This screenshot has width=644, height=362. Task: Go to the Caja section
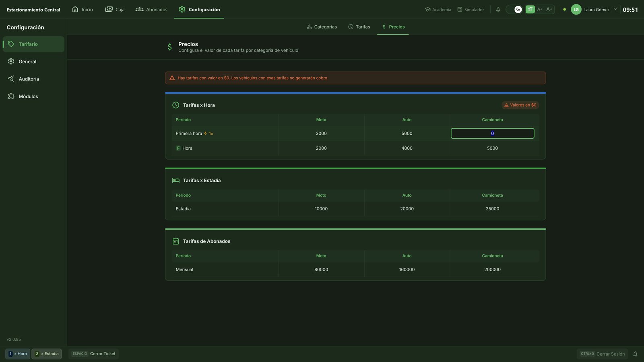[x=115, y=9]
